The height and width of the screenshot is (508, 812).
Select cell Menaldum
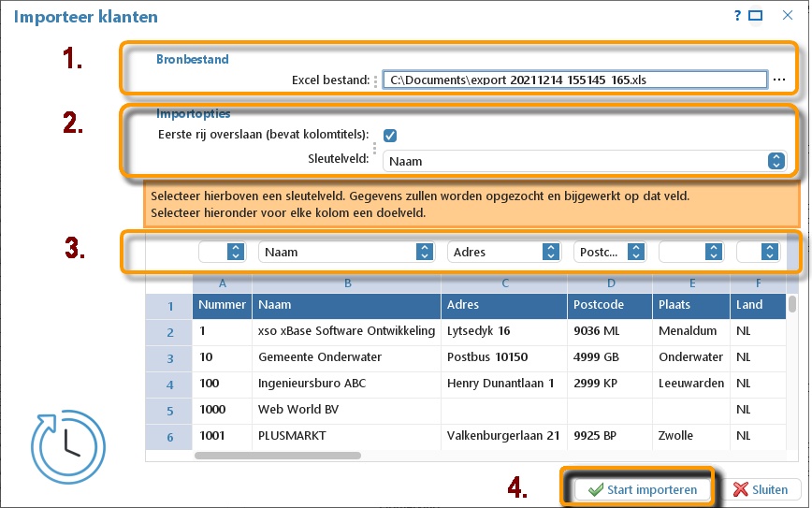coord(691,331)
